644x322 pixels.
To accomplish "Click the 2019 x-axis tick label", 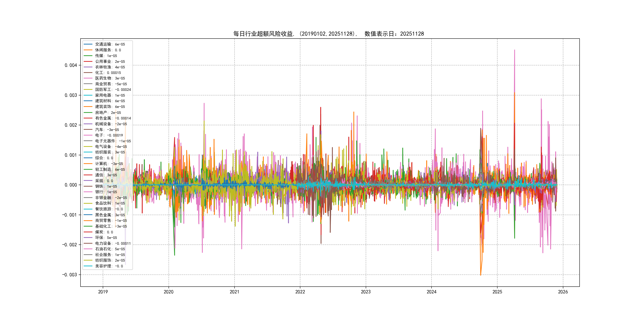I will [x=103, y=292].
